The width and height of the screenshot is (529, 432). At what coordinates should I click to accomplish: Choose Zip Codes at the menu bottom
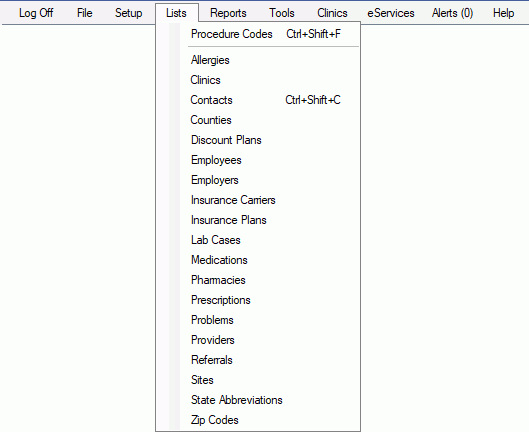tap(258, 420)
